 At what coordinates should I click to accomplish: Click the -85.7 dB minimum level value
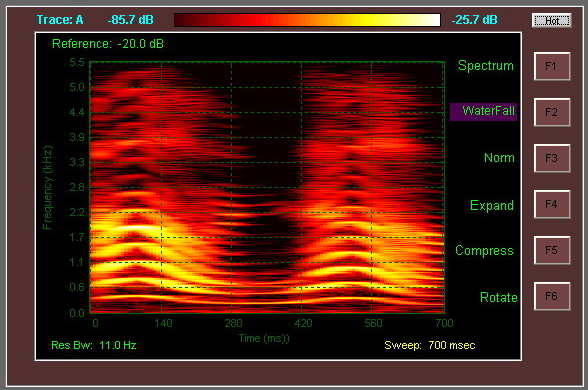coord(130,20)
